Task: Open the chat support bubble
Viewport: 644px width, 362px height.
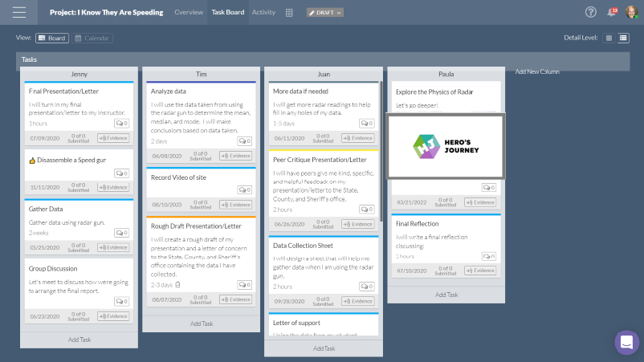Action: (x=626, y=342)
